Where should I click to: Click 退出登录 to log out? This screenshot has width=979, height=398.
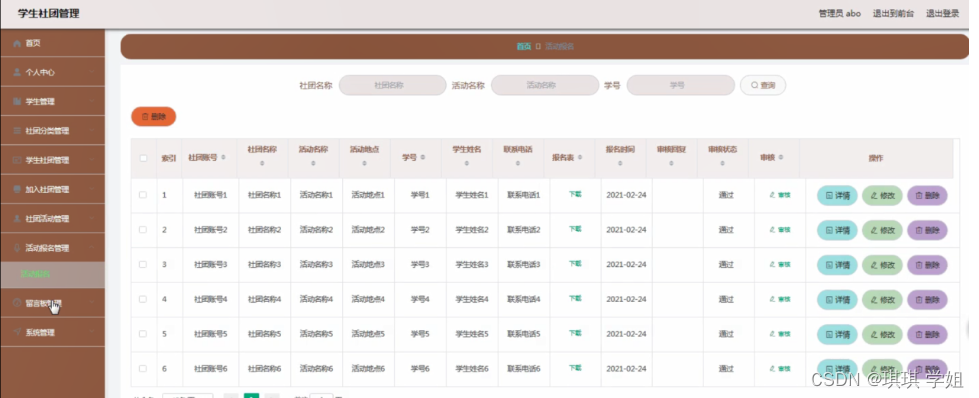(942, 14)
